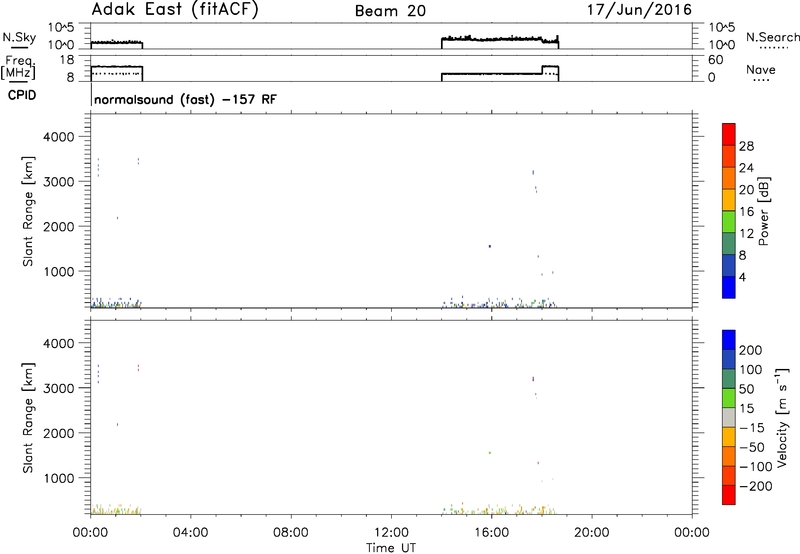Pick the bright blue bottom Power colorbar swatch

[x=729, y=287]
